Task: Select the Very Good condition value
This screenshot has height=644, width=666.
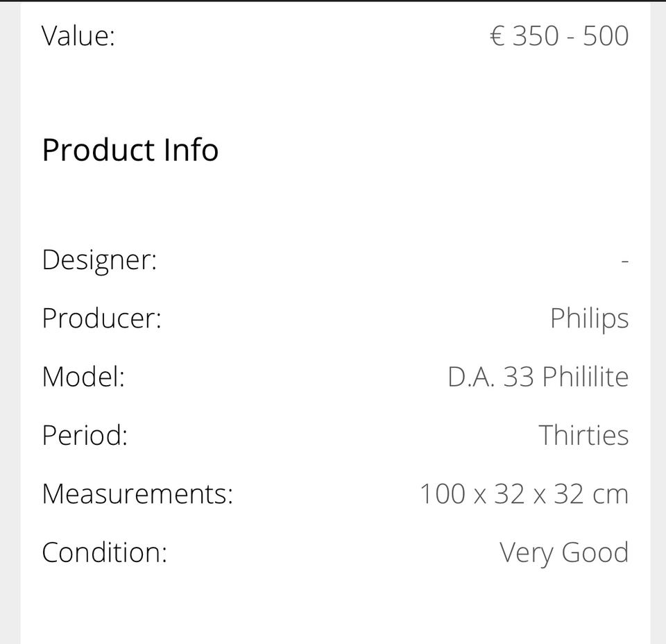Action: (x=563, y=552)
